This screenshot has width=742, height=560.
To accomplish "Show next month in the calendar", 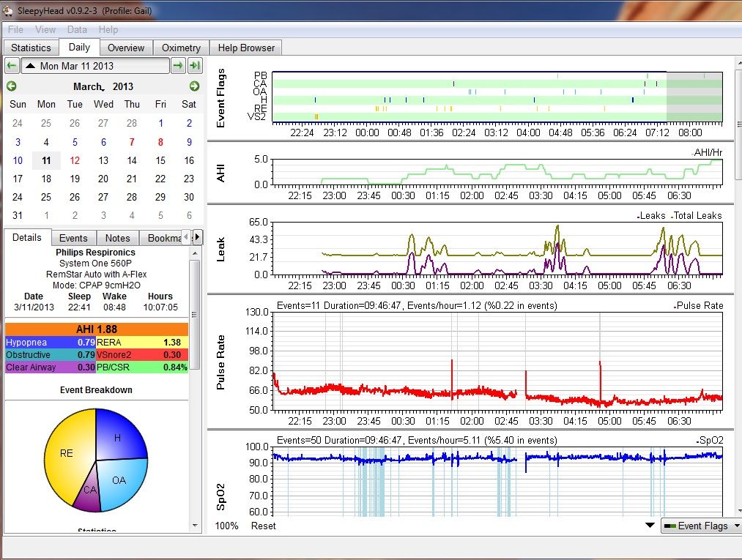I will 194,86.
